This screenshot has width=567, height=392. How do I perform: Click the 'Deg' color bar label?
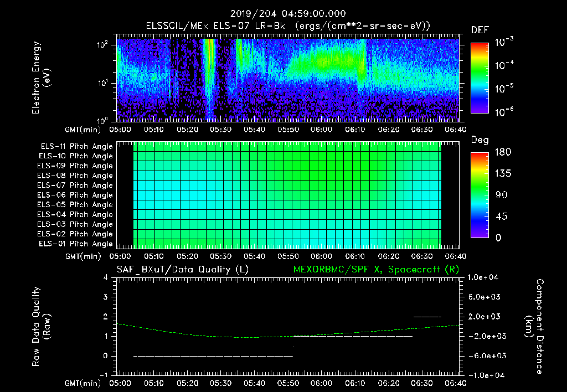tap(480, 140)
